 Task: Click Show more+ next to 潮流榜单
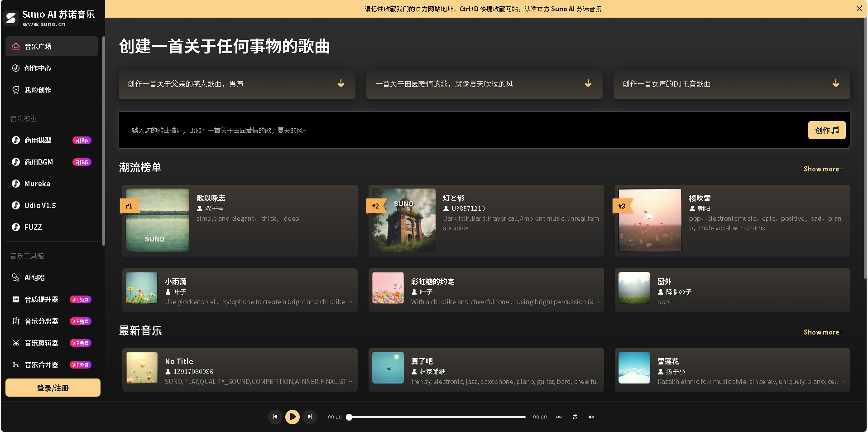click(x=823, y=169)
